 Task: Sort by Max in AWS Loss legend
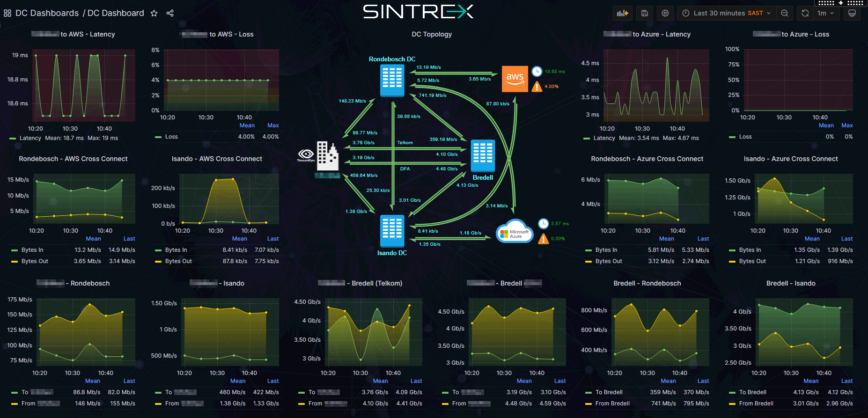pyautogui.click(x=273, y=125)
